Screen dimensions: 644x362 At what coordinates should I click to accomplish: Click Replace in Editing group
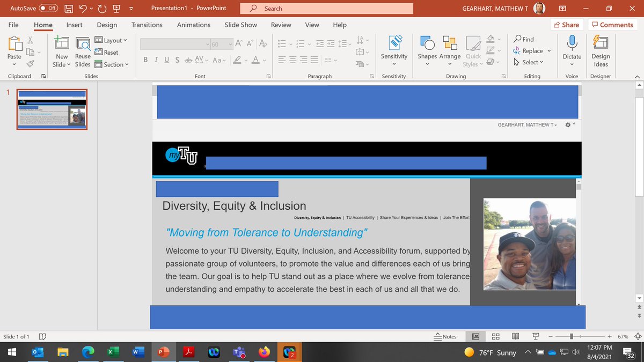click(528, 51)
